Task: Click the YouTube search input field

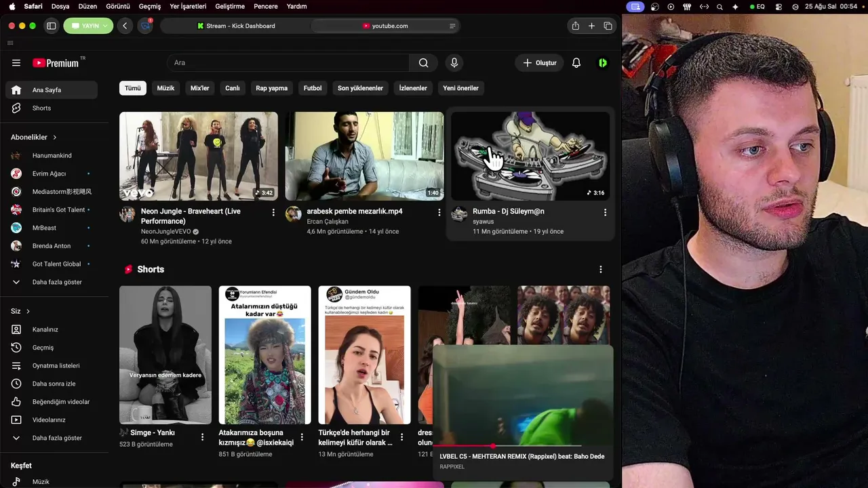Action: click(x=288, y=63)
